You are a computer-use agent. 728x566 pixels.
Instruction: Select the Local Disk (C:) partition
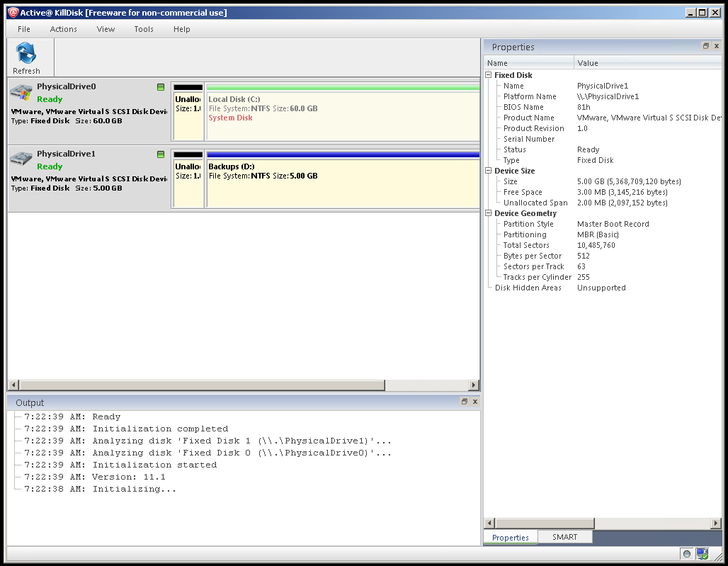343,112
